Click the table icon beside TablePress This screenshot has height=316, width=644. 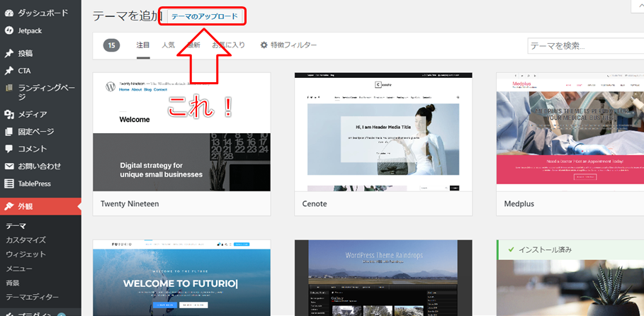click(9, 184)
